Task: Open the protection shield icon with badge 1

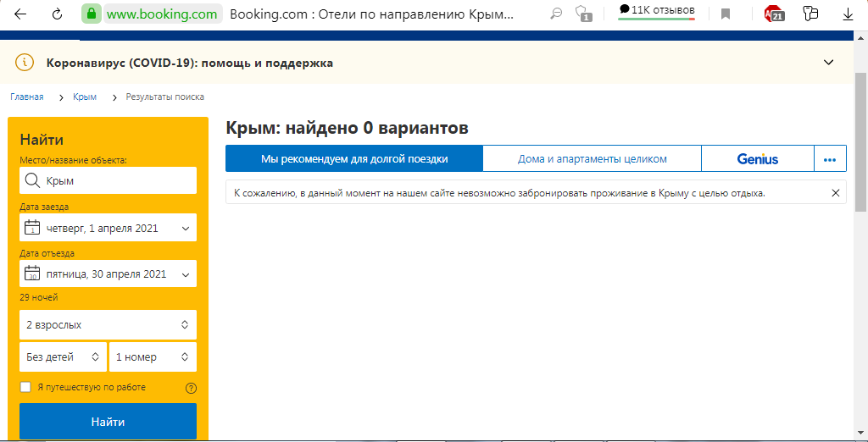Action: pyautogui.click(x=583, y=14)
